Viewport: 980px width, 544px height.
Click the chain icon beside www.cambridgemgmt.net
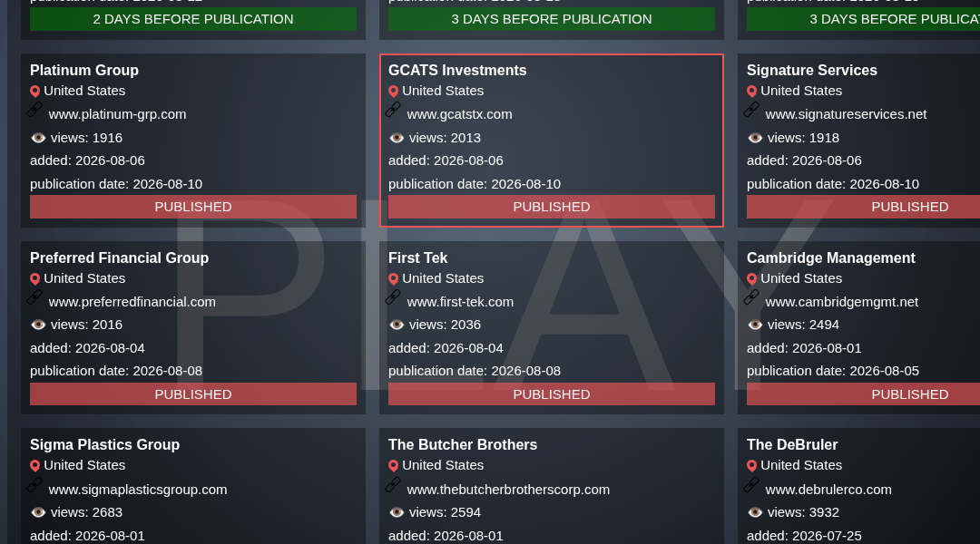click(751, 297)
